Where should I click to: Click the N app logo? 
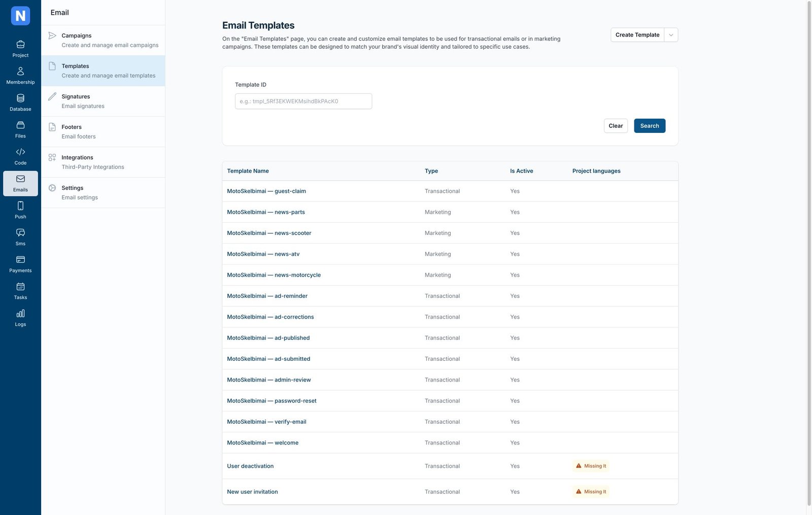click(x=20, y=16)
